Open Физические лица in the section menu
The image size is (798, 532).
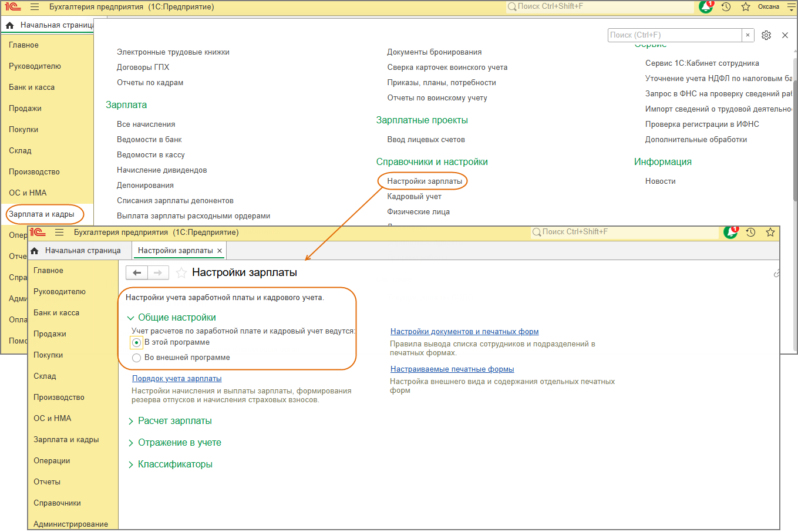coord(418,212)
